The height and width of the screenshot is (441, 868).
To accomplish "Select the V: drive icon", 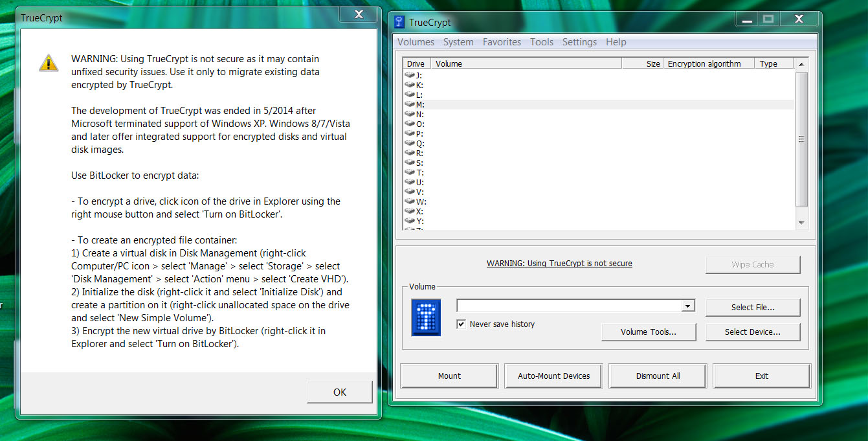I will (410, 192).
